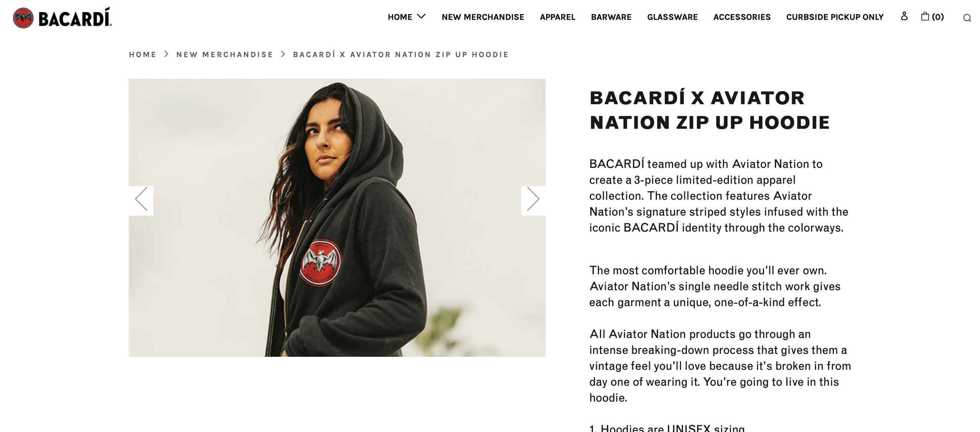Click the BACARDÍ wordmark text
The width and height of the screenshot is (980, 432).
pyautogui.click(x=75, y=18)
